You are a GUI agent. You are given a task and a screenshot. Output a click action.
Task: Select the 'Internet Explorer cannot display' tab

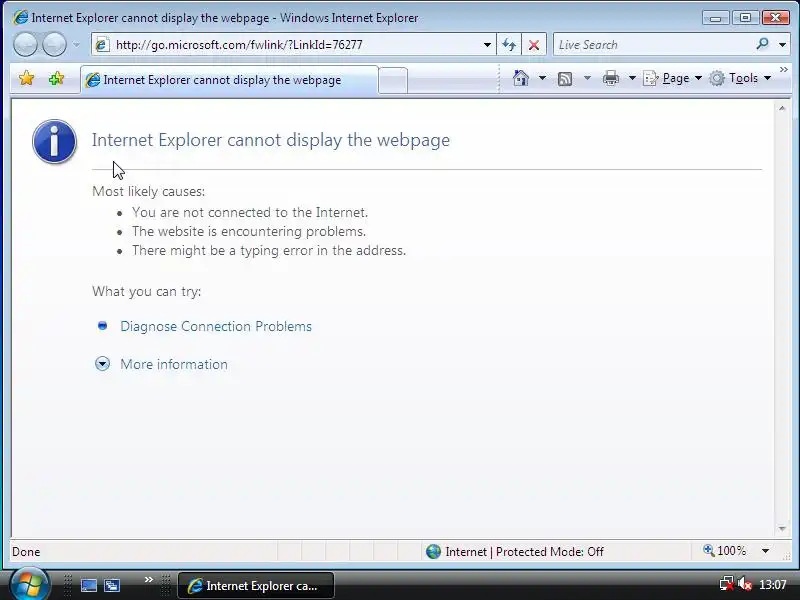click(230, 80)
